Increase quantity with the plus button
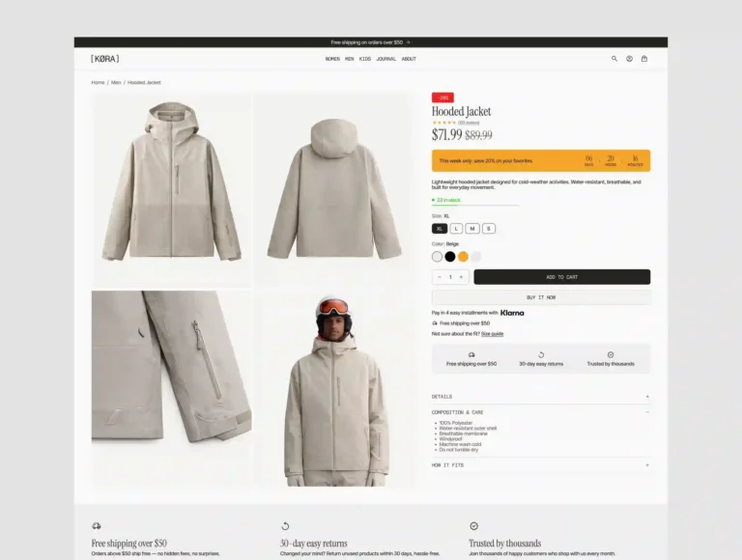This screenshot has width=742, height=560. pos(461,277)
